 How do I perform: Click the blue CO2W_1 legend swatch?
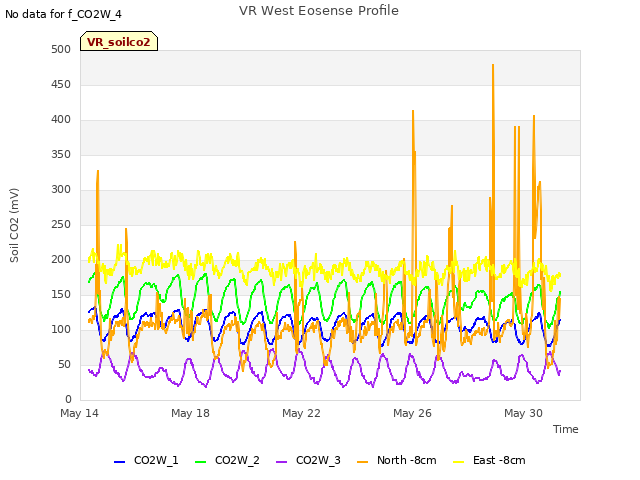click(119, 462)
